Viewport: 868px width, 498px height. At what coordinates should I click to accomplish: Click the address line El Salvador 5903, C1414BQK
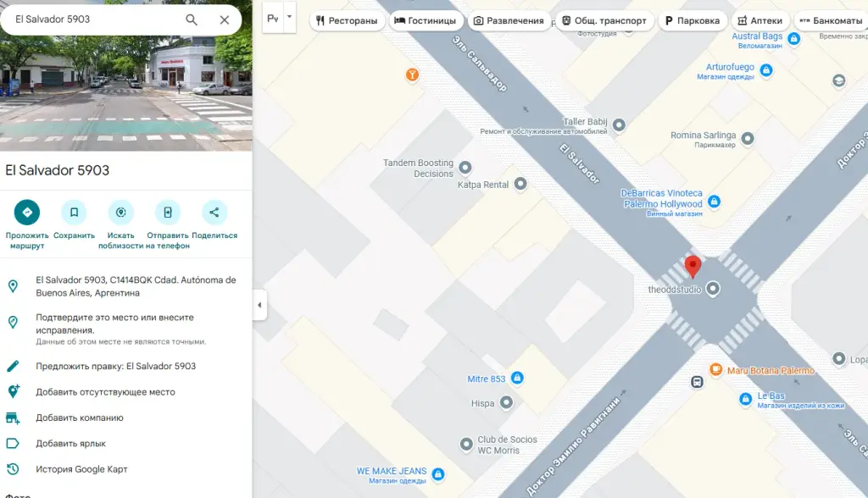136,286
